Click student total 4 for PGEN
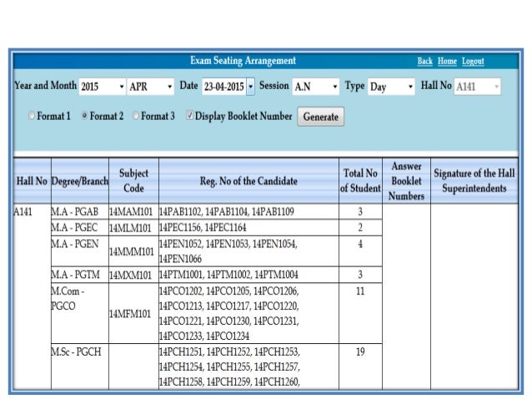This screenshot has height=399, width=532. 360,252
